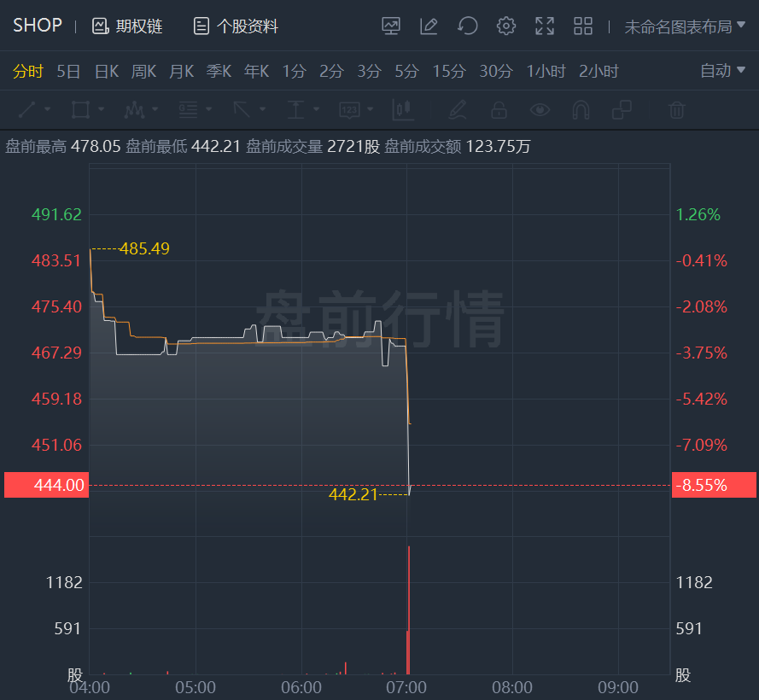Click the chart monitor icon in header

point(391,26)
